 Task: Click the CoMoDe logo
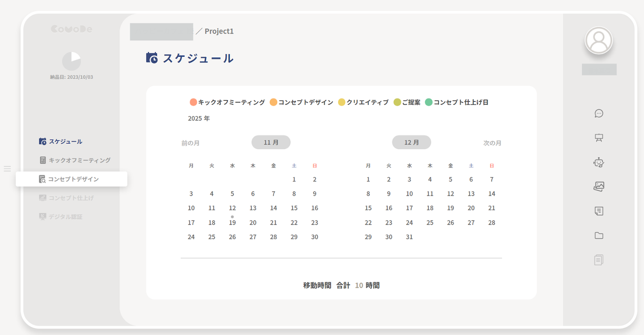pos(72,29)
